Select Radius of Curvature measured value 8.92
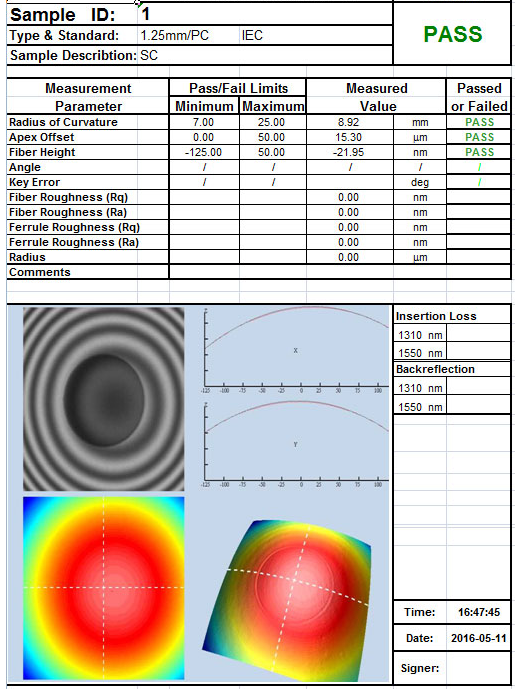 [x=349, y=122]
